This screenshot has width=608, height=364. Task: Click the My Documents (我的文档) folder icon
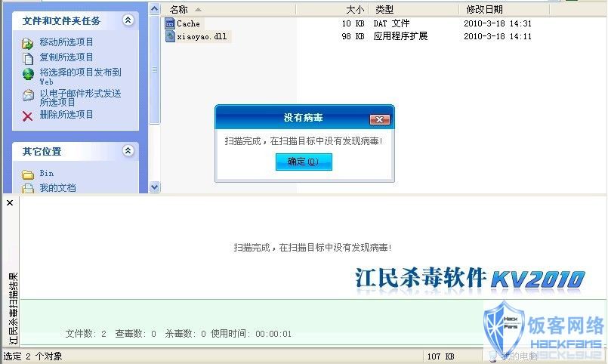pos(27,189)
